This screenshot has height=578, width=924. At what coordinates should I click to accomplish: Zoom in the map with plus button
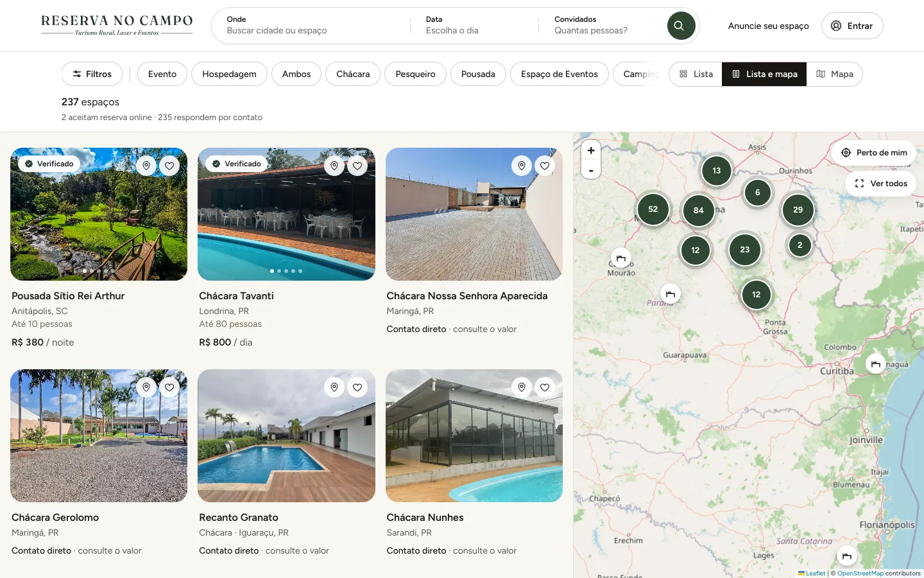coord(591,150)
